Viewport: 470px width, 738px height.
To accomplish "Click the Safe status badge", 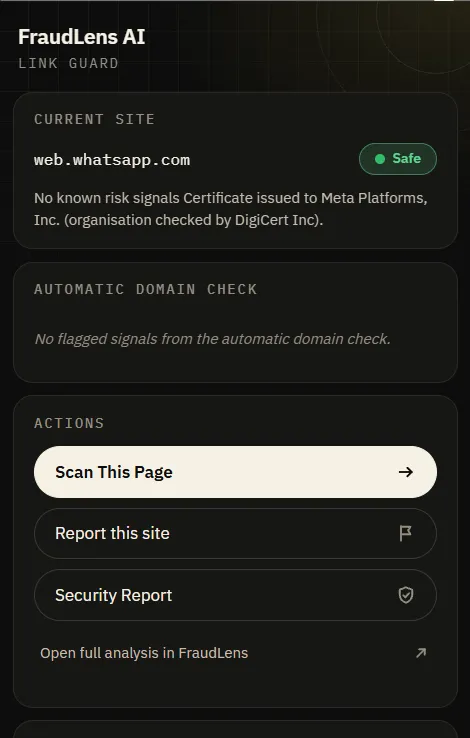I will (398, 159).
